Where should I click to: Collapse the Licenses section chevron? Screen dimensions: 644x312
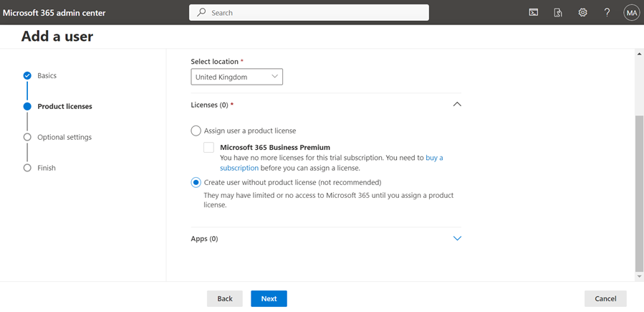457,105
